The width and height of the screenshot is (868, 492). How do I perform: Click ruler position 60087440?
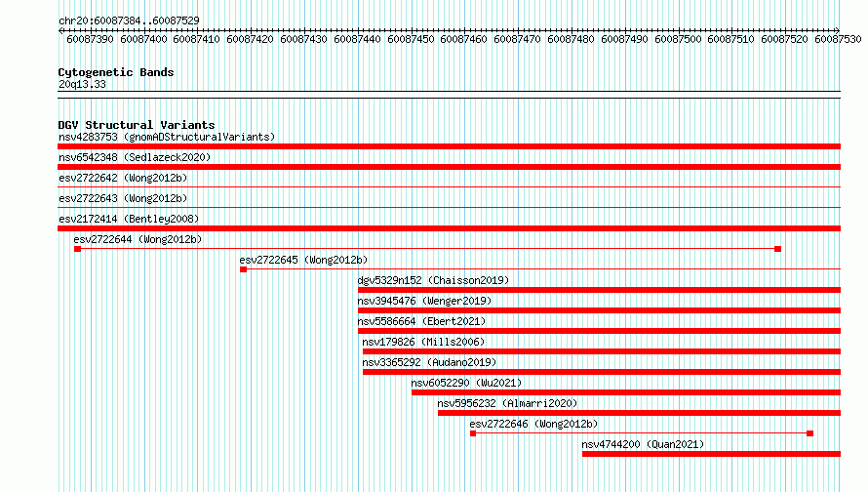[x=358, y=39]
